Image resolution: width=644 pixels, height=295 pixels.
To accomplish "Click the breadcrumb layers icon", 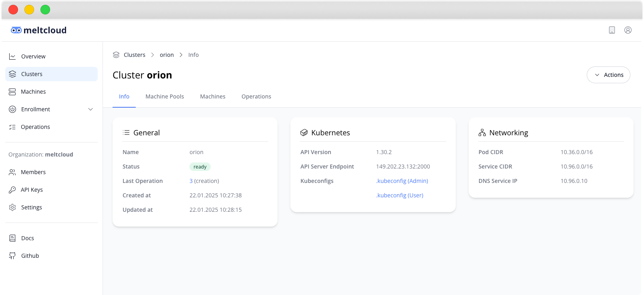I will point(116,55).
